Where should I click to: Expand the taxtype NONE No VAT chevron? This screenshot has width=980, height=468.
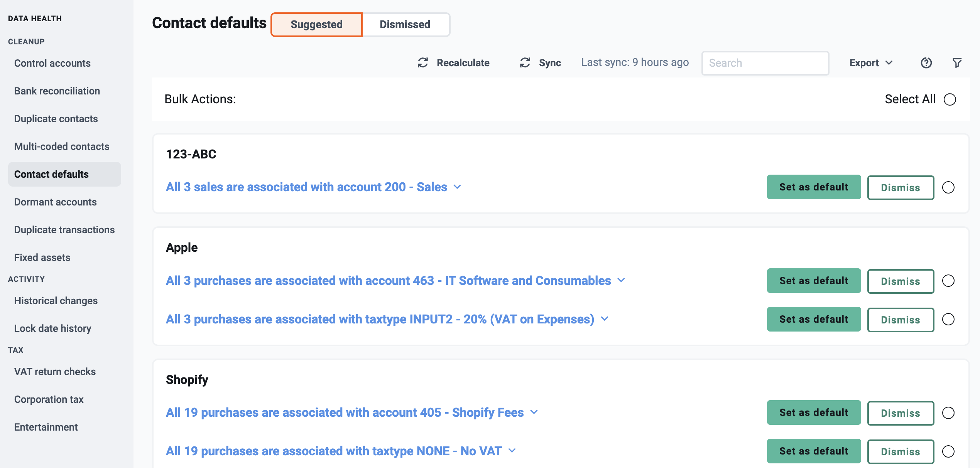tap(512, 451)
